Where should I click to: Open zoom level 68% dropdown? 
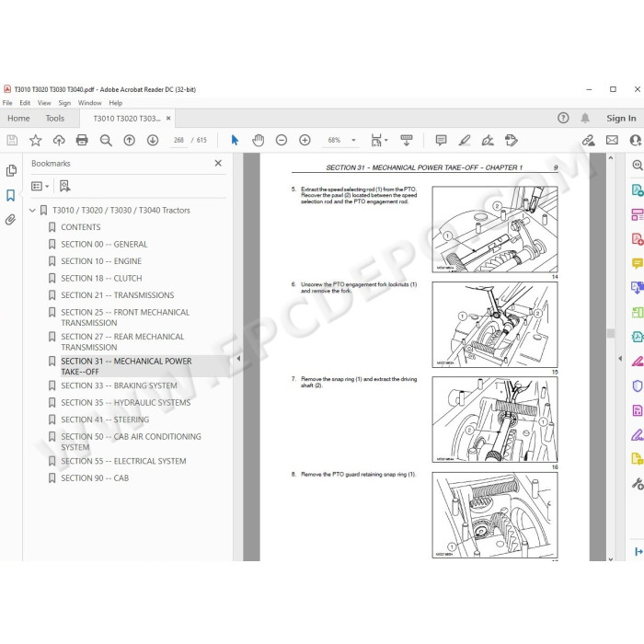pos(353,141)
